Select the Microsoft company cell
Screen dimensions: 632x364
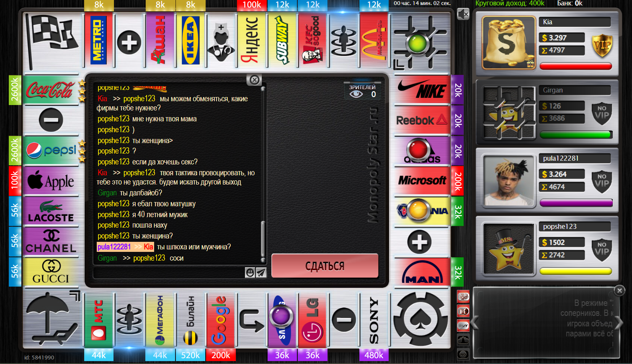click(422, 181)
